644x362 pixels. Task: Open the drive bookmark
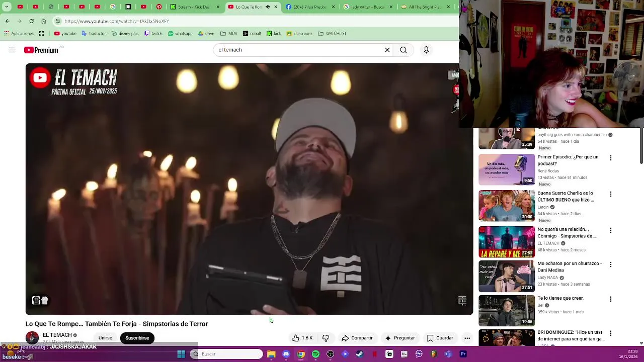[206, 34]
